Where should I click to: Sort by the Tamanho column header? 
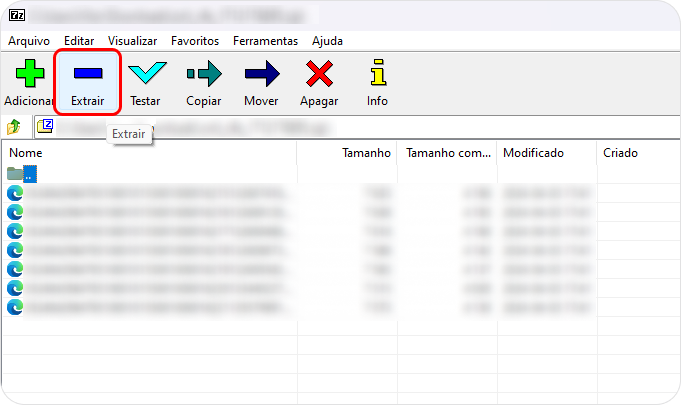(x=347, y=153)
